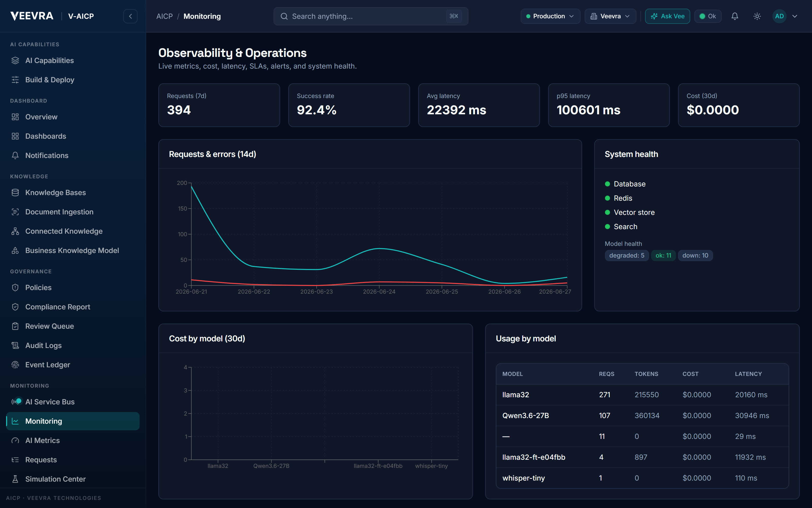812x508 pixels.
Task: Click the ⌘K shortcut badge
Action: 454,16
